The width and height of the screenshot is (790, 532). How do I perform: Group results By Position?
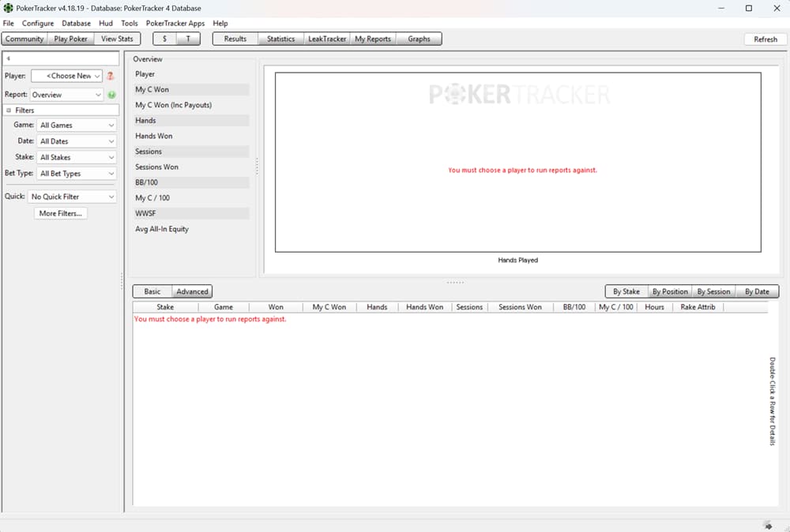(670, 290)
